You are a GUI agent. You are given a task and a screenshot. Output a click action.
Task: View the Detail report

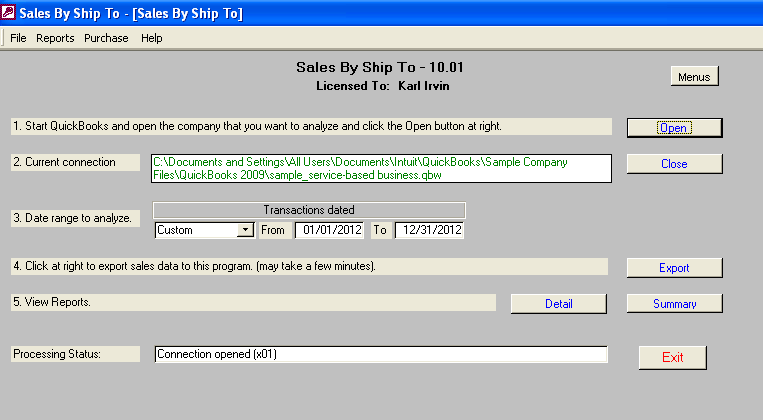559,304
